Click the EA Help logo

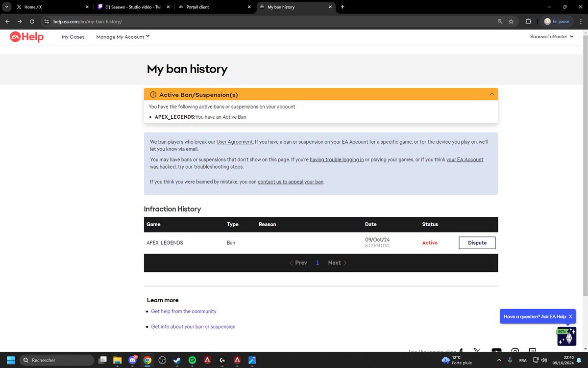tap(27, 37)
